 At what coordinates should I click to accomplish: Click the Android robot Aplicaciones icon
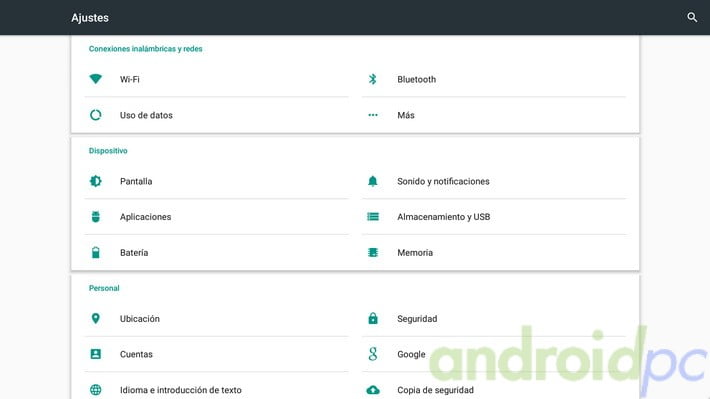click(x=96, y=217)
